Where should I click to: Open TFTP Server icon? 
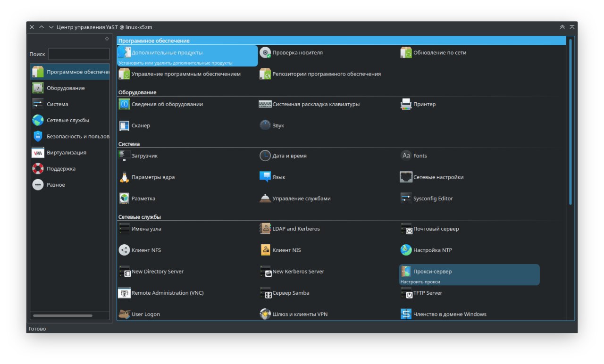point(406,293)
